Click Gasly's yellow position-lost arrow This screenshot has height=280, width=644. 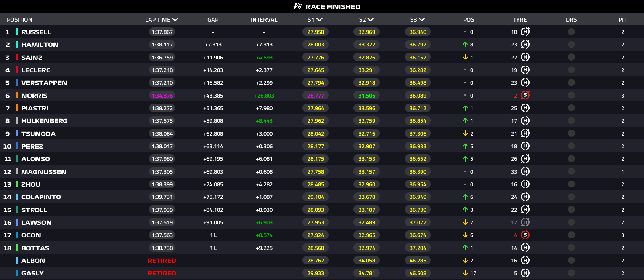465,273
